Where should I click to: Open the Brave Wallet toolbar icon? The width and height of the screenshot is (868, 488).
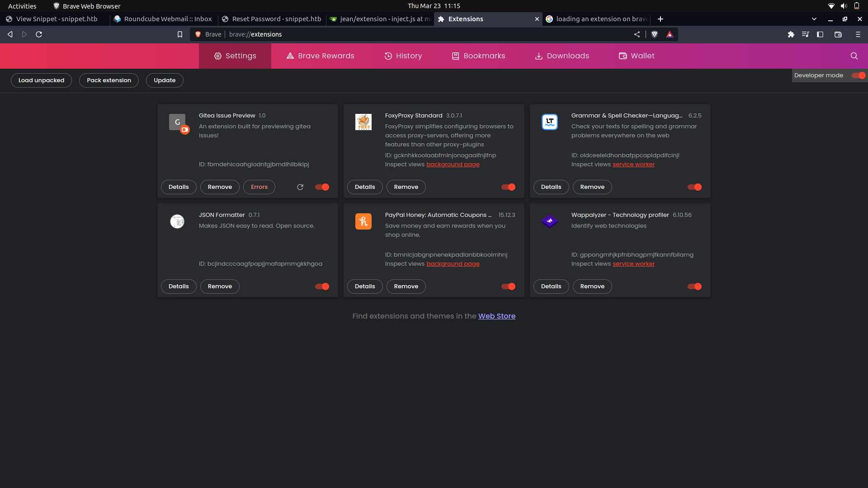[839, 34]
